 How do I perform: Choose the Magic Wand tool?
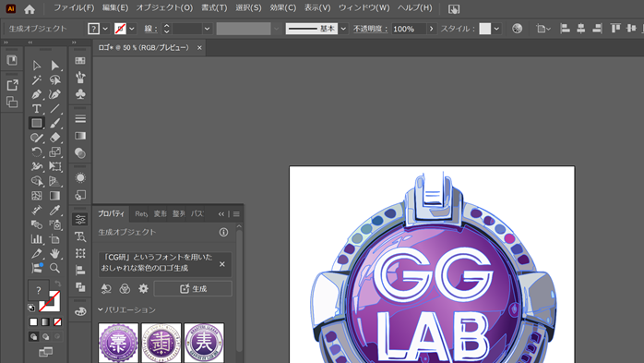tap(37, 79)
